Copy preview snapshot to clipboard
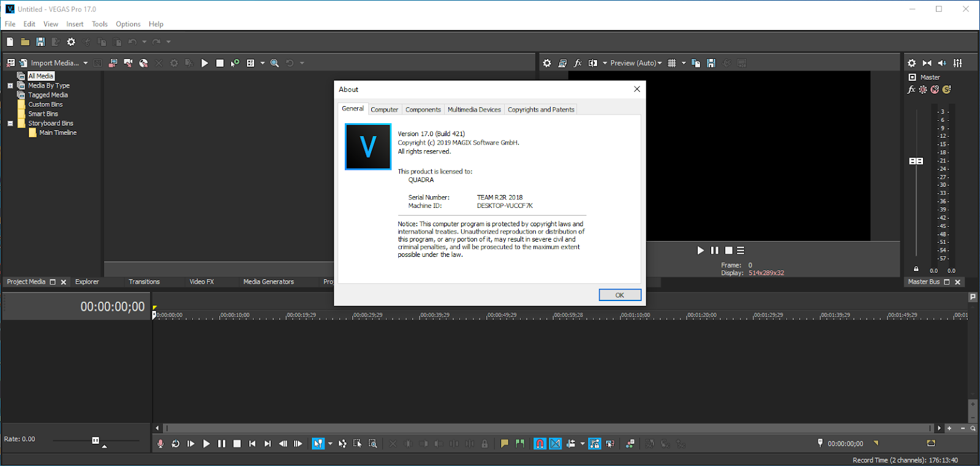Image resolution: width=980 pixels, height=466 pixels. click(696, 63)
